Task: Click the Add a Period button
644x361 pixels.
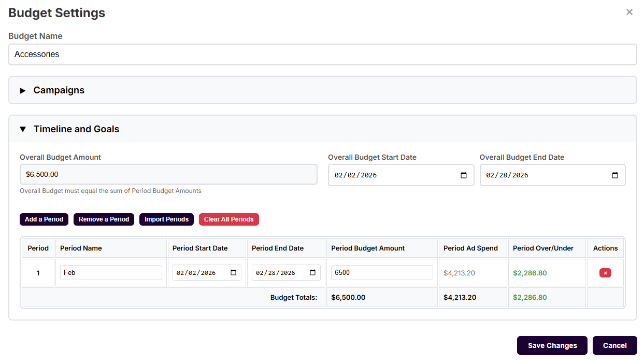Action: (44, 219)
